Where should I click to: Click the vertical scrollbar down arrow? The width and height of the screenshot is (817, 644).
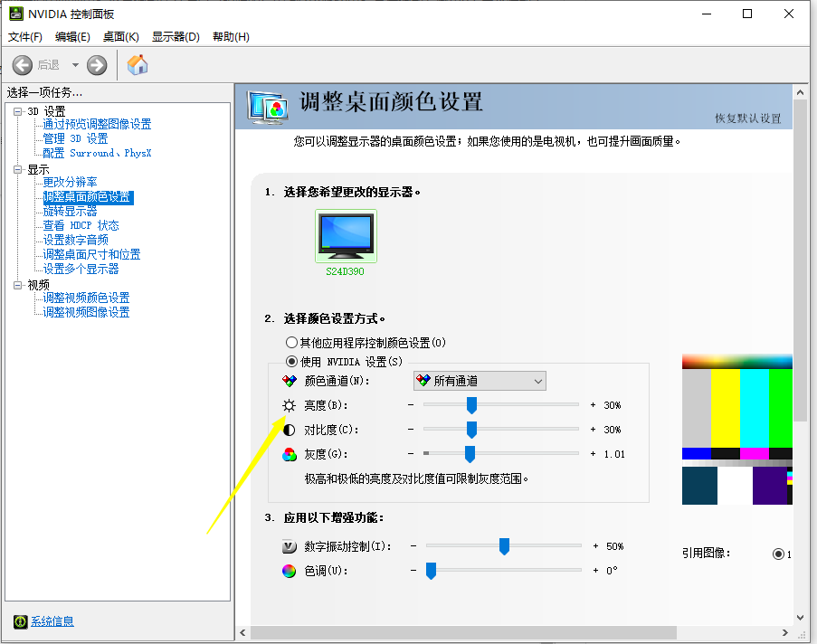pyautogui.click(x=801, y=618)
